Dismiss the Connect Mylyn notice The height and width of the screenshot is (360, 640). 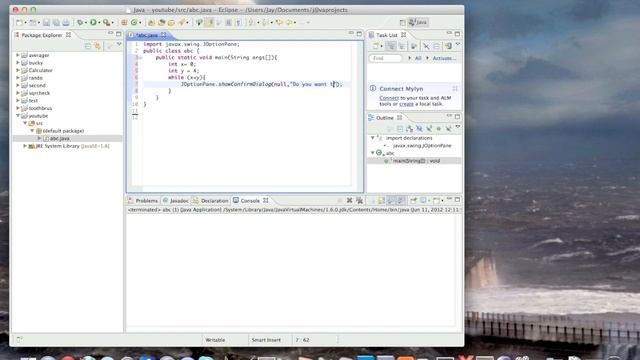[455, 89]
